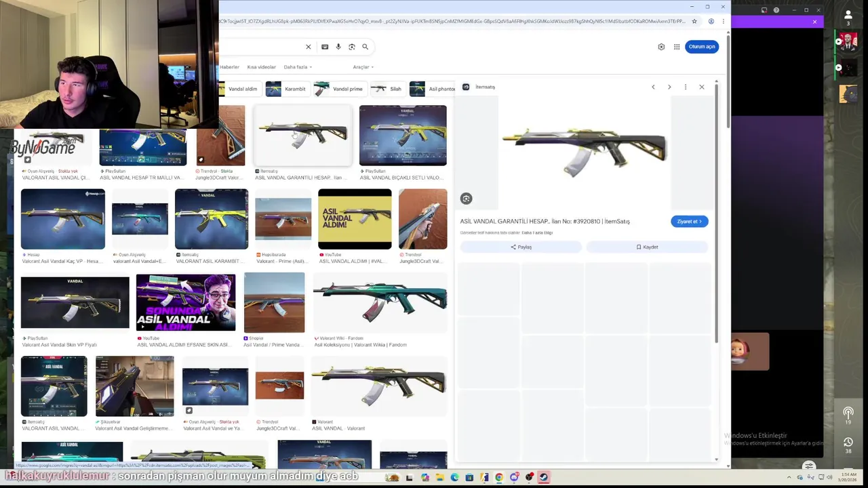Click the Kaydet save button

point(647,247)
